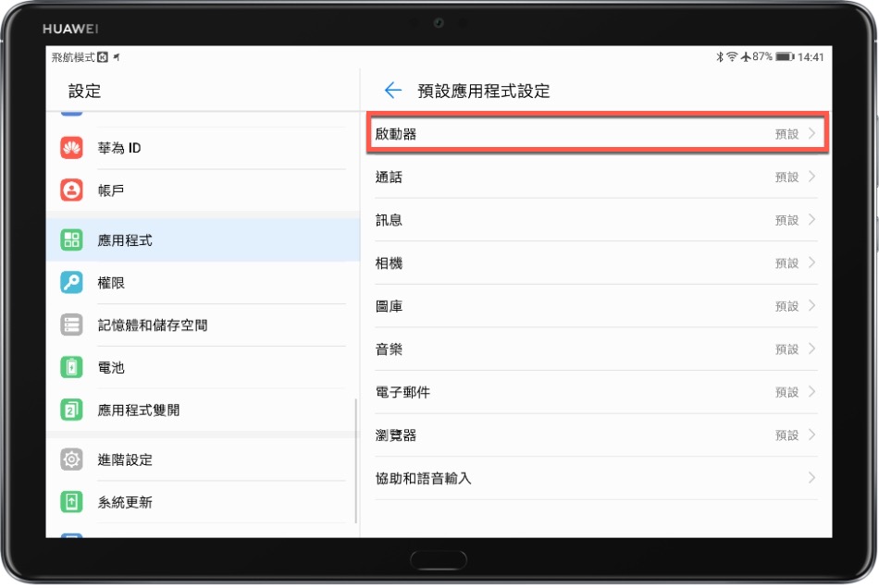
Task: Open the 通話 default app row
Action: click(x=597, y=177)
